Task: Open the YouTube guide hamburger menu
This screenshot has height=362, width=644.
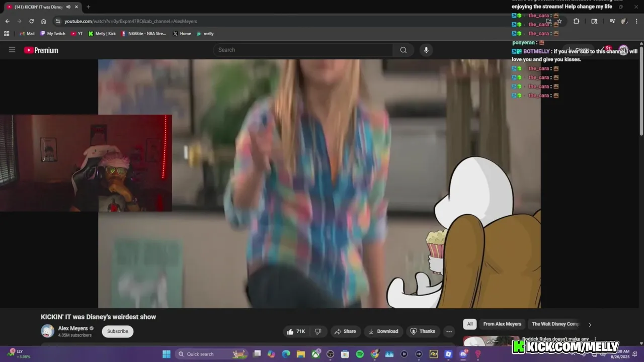Action: 12,50
